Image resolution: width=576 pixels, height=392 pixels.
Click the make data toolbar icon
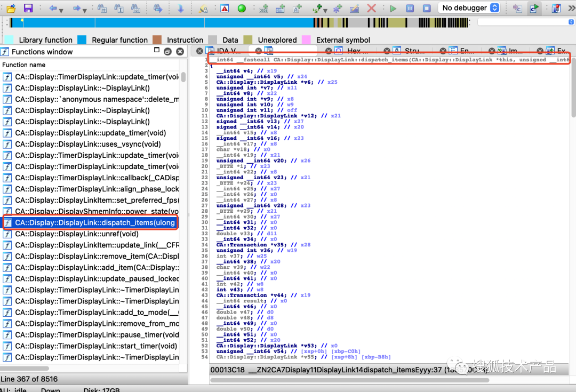pyautogui.click(x=281, y=8)
